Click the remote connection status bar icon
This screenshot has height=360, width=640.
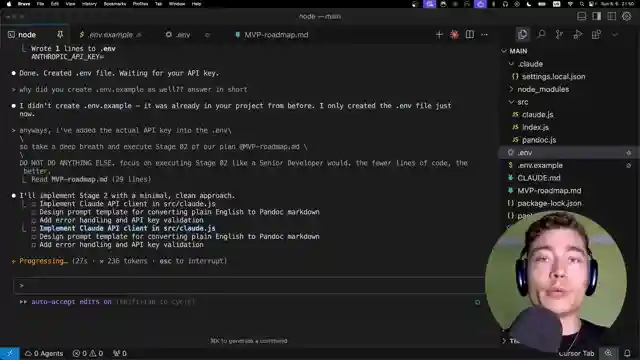(x=9, y=353)
